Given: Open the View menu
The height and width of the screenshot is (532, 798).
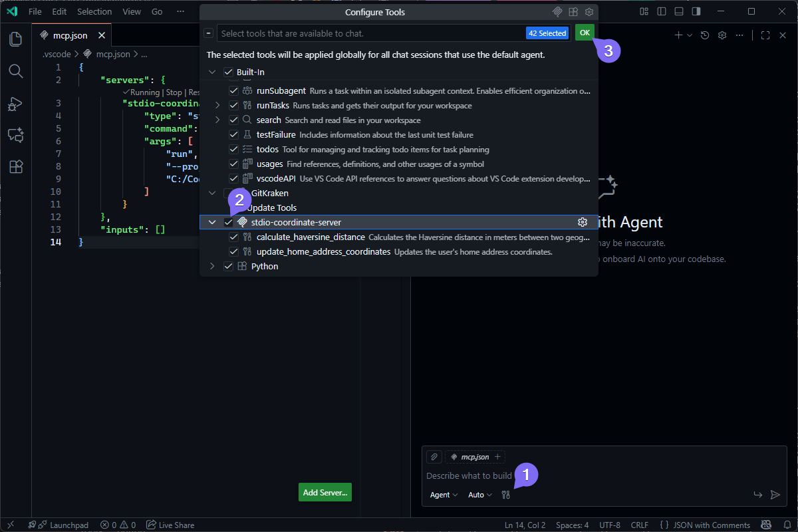Looking at the screenshot, I should pos(131,11).
